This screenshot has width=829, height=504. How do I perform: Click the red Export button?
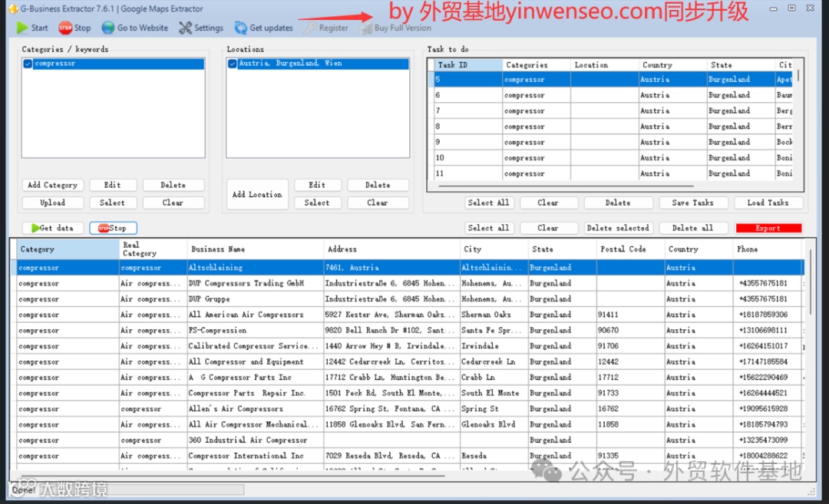point(768,228)
